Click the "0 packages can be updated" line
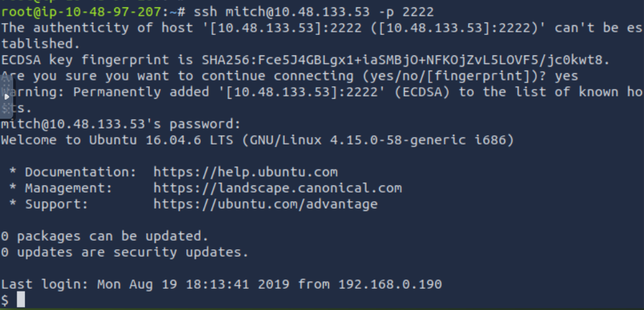644x310 pixels. point(104,235)
